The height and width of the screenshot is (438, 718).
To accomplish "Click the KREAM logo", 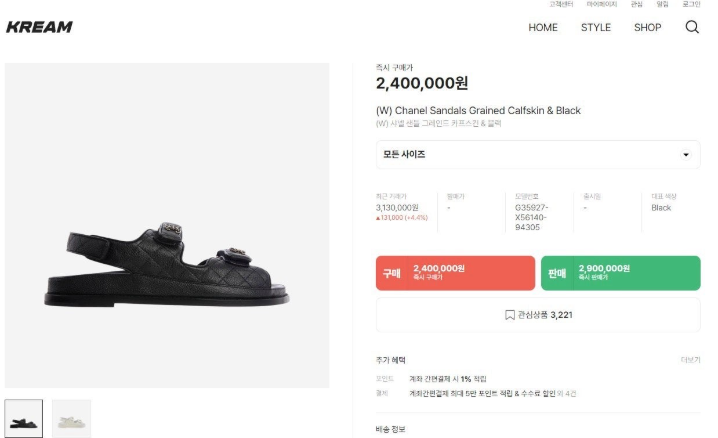I will [39, 27].
